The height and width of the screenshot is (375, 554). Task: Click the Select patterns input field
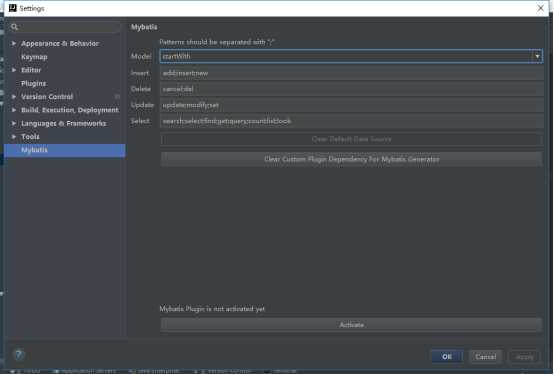(352, 121)
